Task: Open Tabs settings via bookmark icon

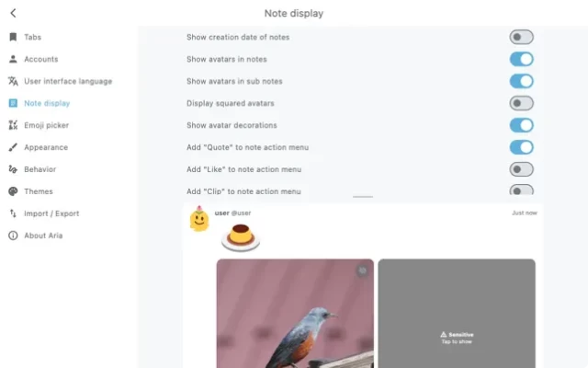Action: [13, 37]
